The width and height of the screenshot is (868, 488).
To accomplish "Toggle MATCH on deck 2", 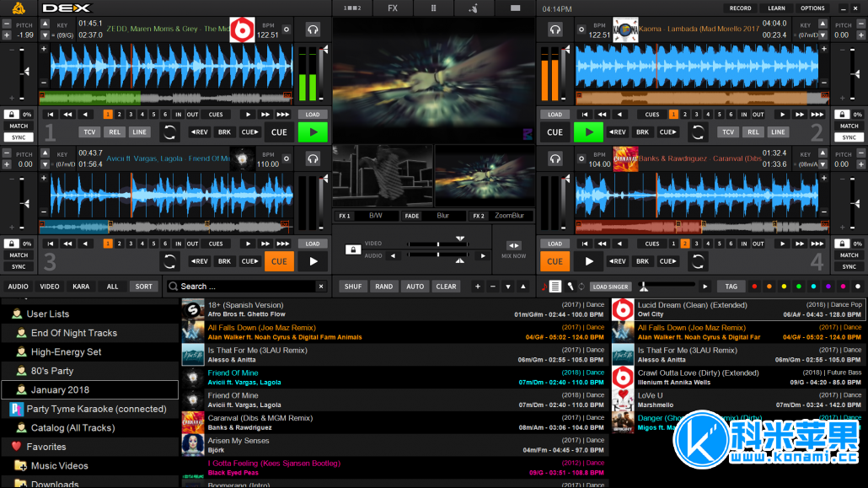I will click(849, 126).
